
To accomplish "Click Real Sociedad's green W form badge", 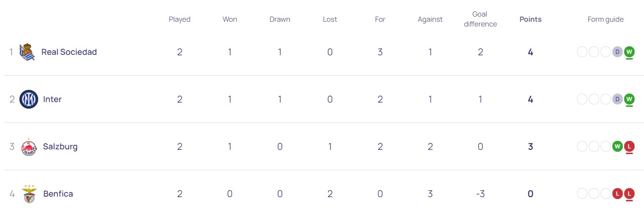I will [629, 52].
